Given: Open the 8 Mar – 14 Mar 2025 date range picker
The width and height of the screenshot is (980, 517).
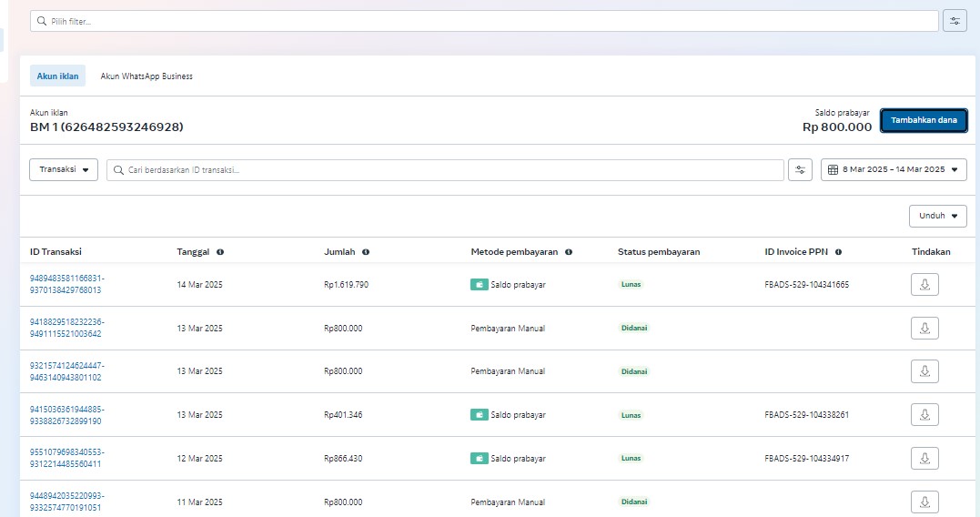Looking at the screenshot, I should (893, 170).
